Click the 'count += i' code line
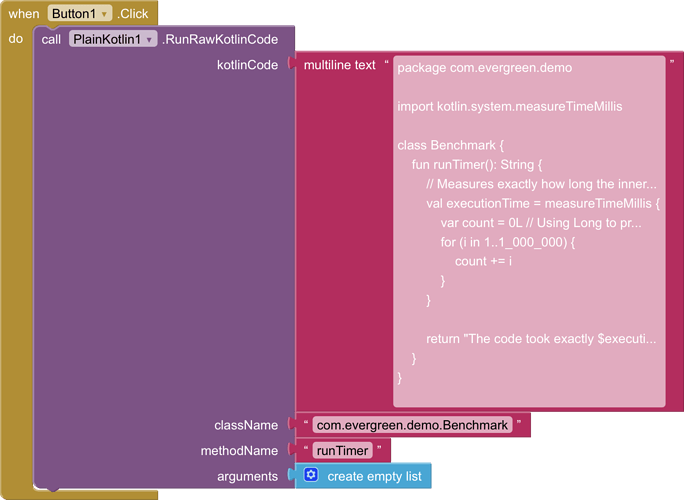The height and width of the screenshot is (500, 684). click(x=483, y=261)
